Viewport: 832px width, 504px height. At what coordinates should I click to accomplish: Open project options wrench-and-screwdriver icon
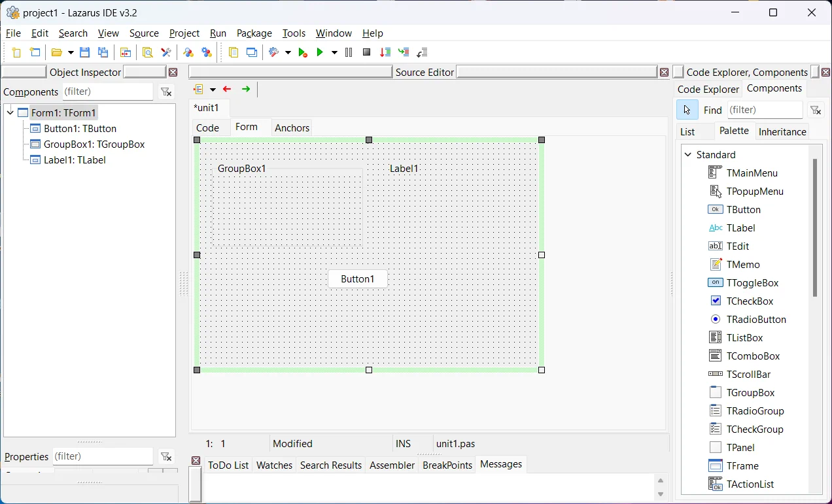click(x=166, y=52)
